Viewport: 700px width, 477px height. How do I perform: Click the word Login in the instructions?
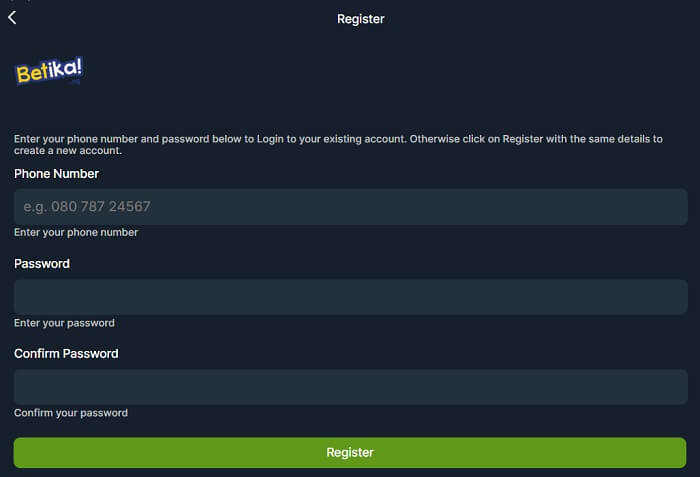[270, 139]
